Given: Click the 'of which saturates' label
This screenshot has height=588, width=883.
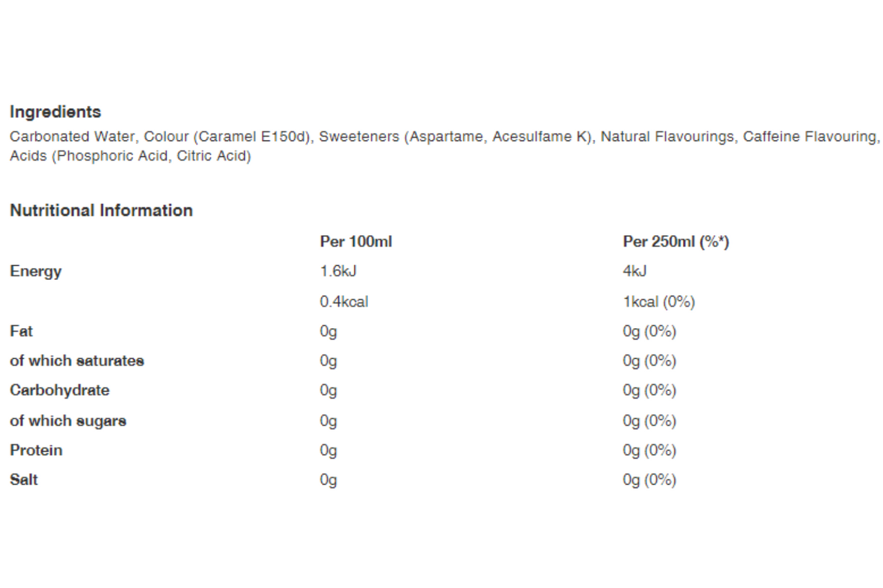Looking at the screenshot, I should point(77,361).
